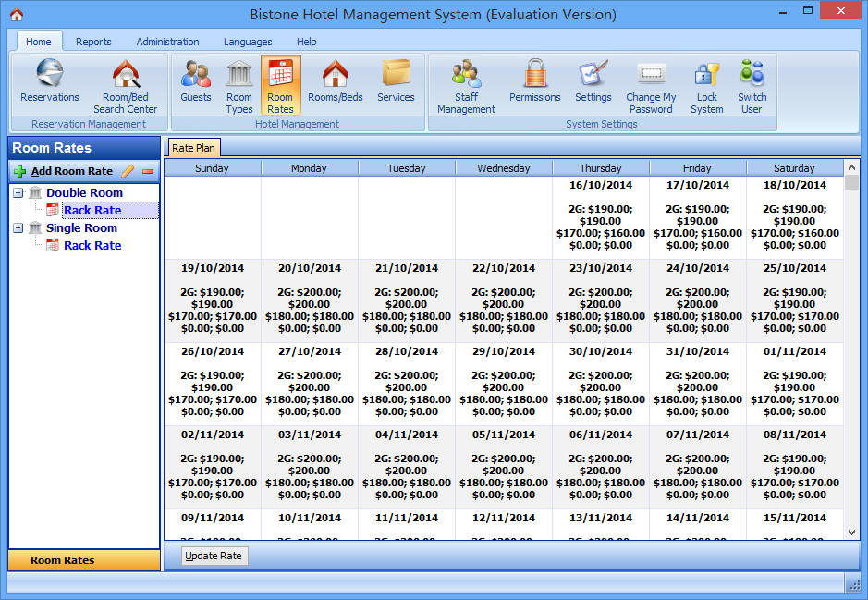This screenshot has width=868, height=600.
Task: Select the 31/10/2014 rate cell
Action: point(698,384)
